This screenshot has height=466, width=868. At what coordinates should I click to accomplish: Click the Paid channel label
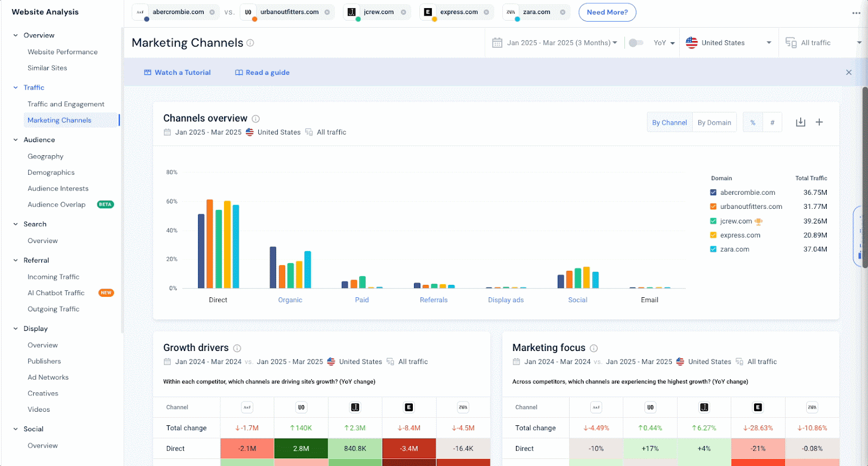pyautogui.click(x=362, y=300)
